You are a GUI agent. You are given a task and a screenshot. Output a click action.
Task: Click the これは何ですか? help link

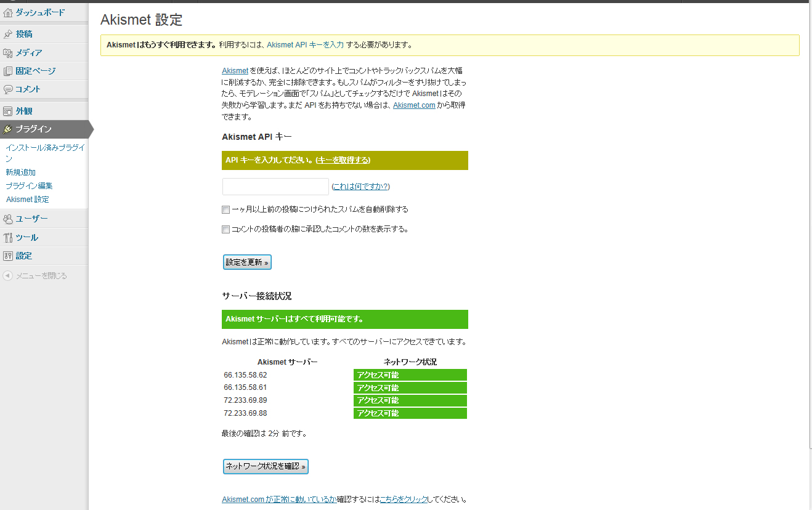[360, 187]
